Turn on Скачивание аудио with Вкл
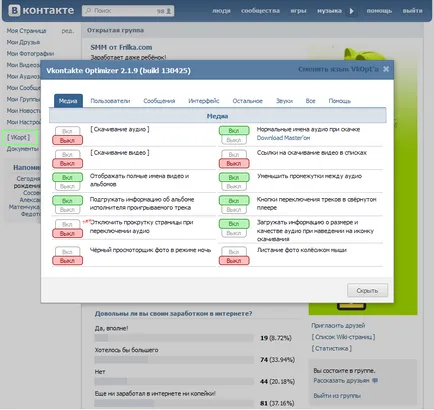Viewport: 434px width, 410px height. [67, 131]
